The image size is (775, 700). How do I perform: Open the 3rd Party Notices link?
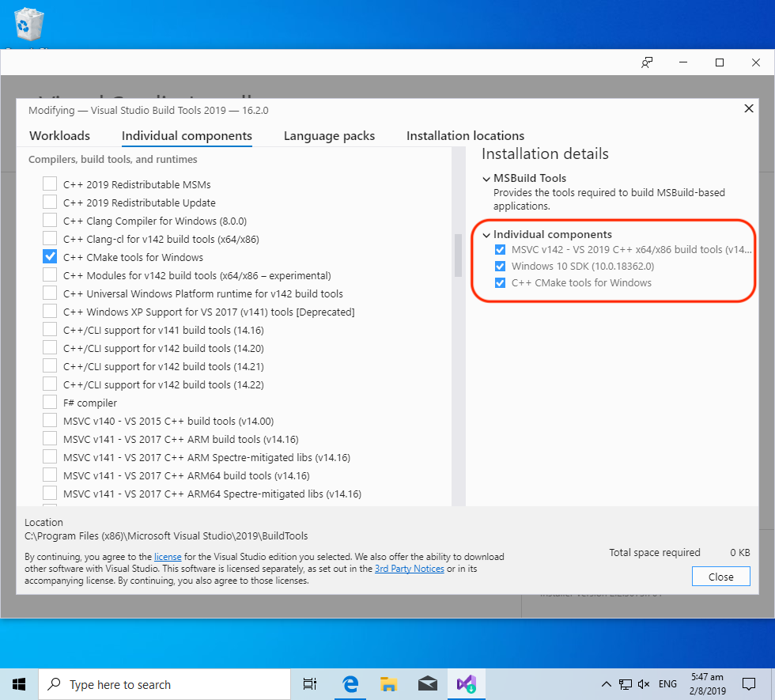click(x=410, y=569)
